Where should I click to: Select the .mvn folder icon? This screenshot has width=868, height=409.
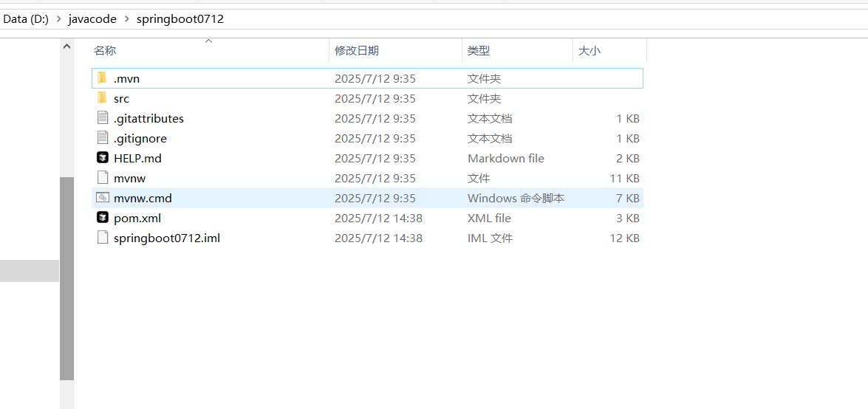pyautogui.click(x=101, y=78)
